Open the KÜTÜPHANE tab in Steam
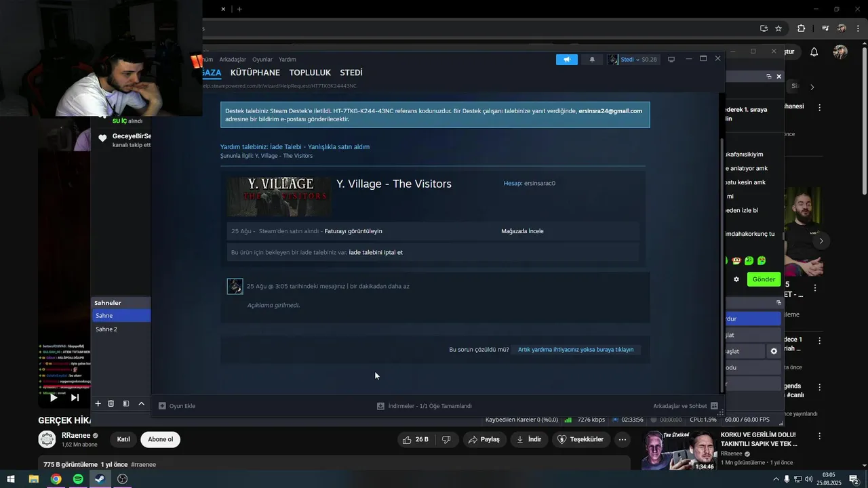The width and height of the screenshot is (868, 488). click(255, 73)
